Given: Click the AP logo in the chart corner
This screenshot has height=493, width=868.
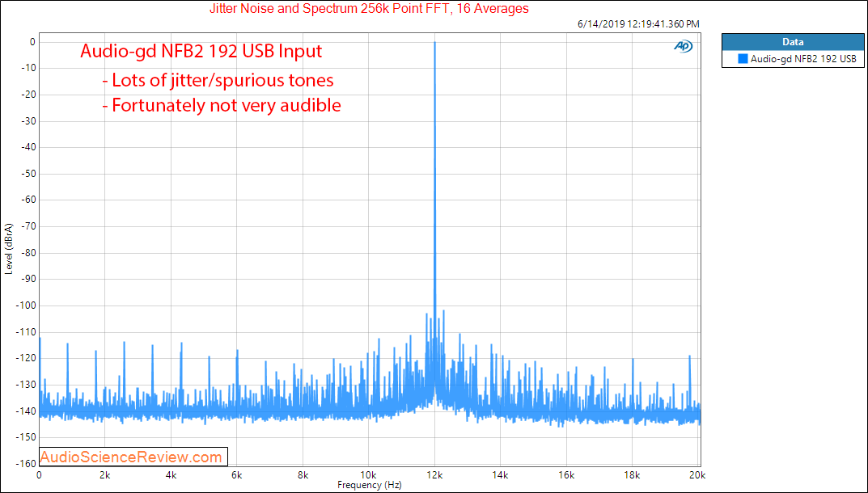Looking at the screenshot, I should pos(683,47).
